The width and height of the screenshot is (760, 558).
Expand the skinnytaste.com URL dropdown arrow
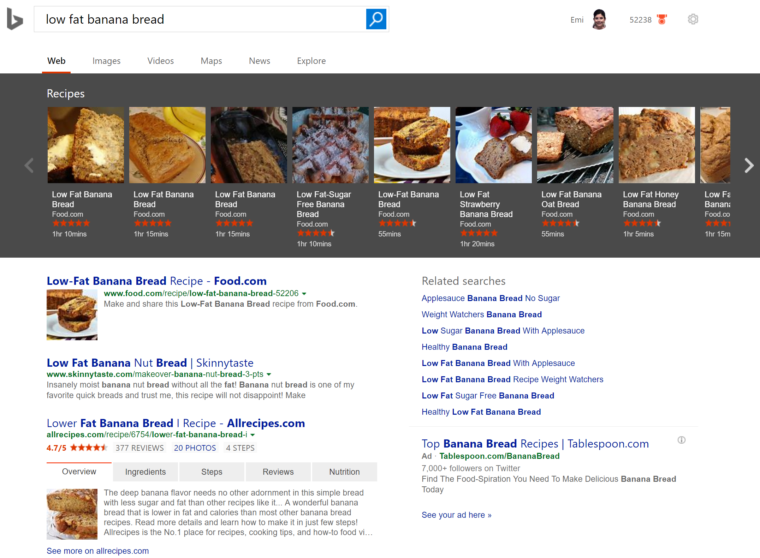(x=269, y=374)
